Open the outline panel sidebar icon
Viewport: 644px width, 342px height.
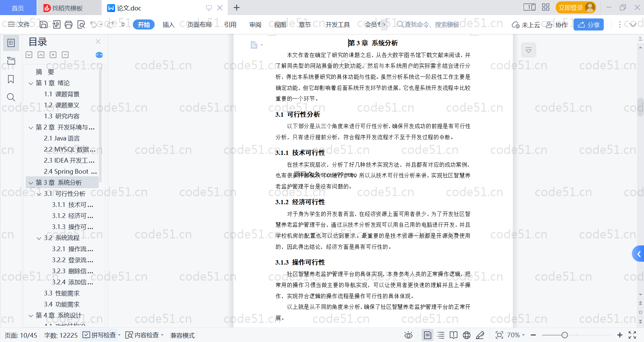(11, 43)
